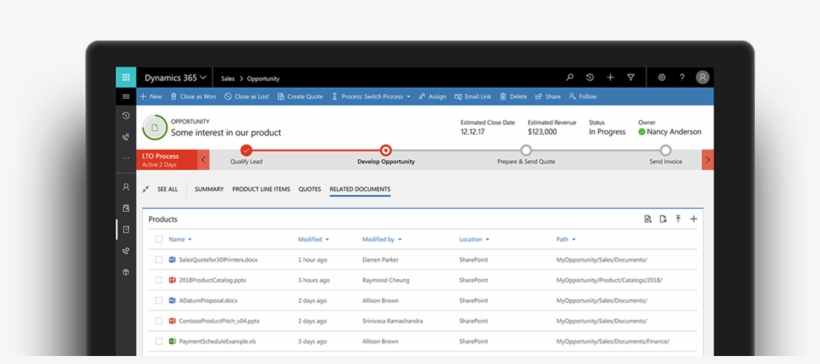Image resolution: width=820 pixels, height=364 pixels.
Task: Open SalesQuotefor3DPrinters.docx file name
Action: (x=218, y=260)
